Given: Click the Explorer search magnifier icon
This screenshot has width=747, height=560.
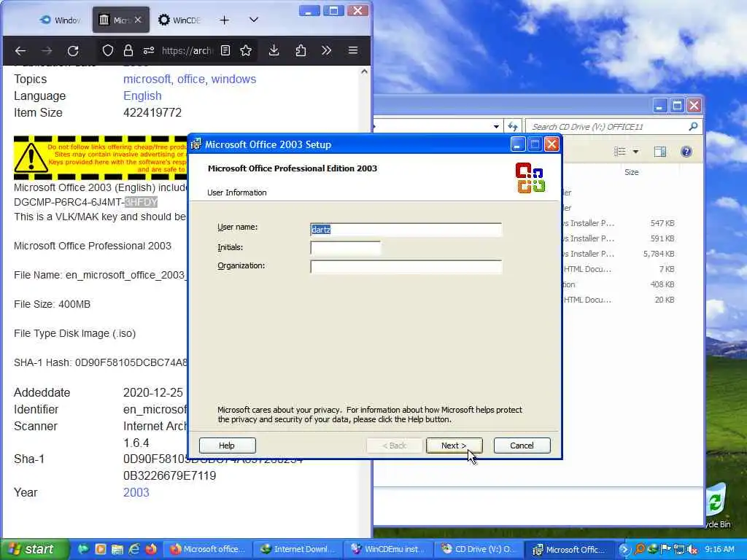Looking at the screenshot, I should click(693, 126).
